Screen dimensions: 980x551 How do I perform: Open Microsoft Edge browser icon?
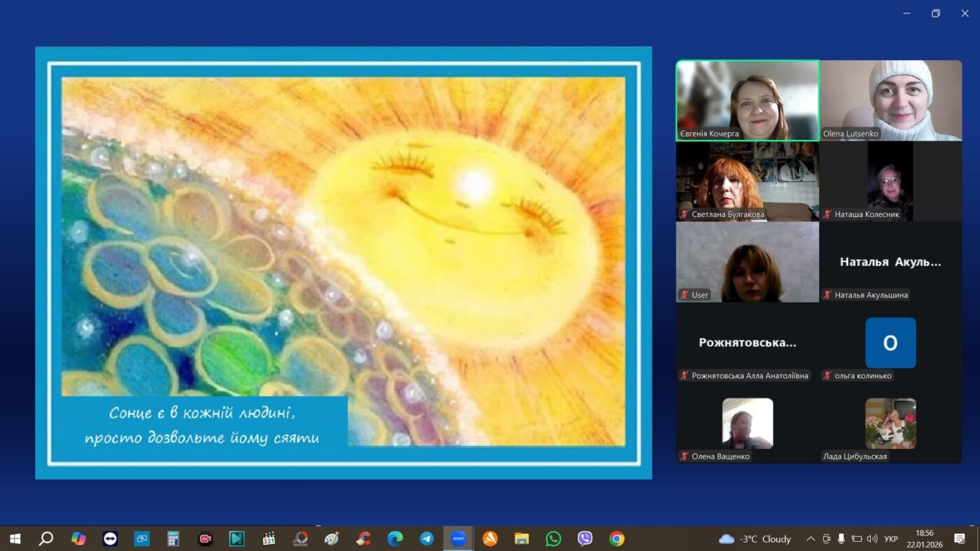click(x=395, y=538)
